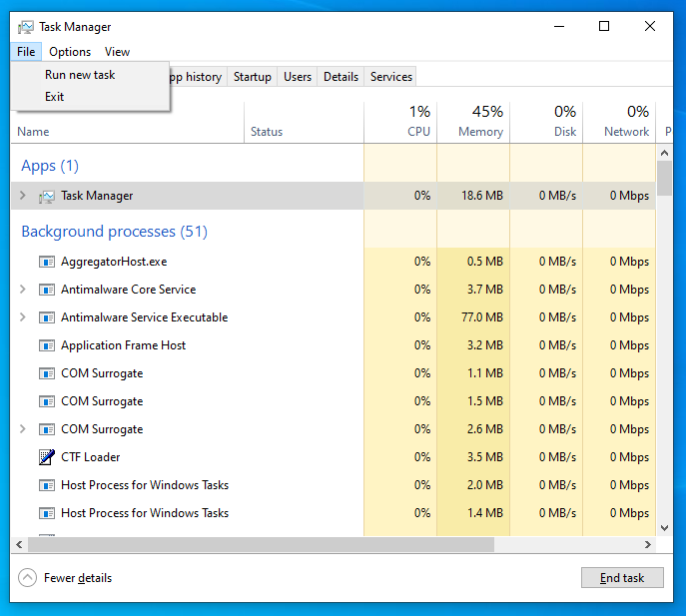Click the CTF Loader pen icon
The image size is (686, 616).
[x=47, y=457]
